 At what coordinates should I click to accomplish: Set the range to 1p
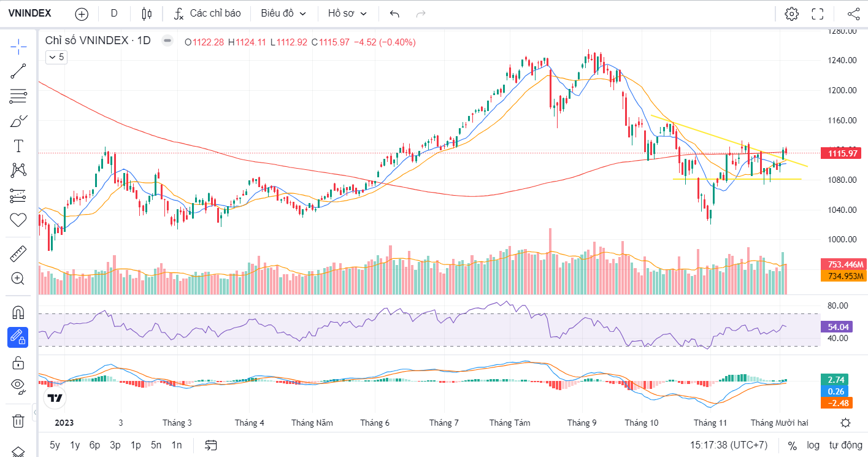pos(136,445)
